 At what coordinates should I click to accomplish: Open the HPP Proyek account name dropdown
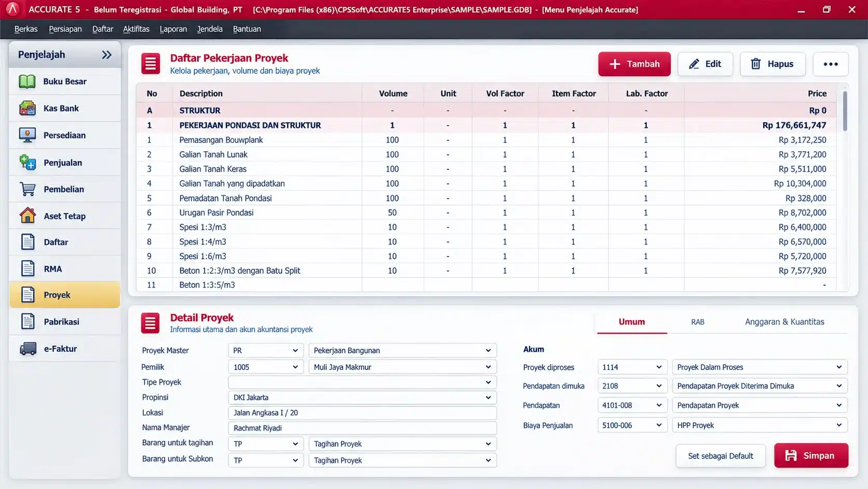point(759,425)
